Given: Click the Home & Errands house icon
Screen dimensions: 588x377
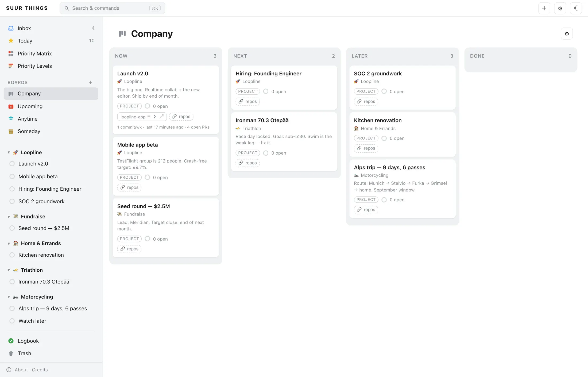Looking at the screenshot, I should pos(16,243).
